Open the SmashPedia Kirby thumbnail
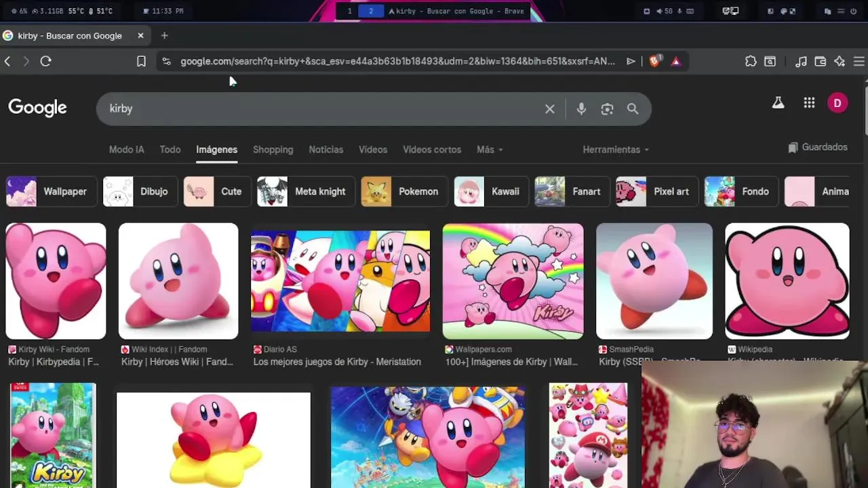 coord(654,281)
